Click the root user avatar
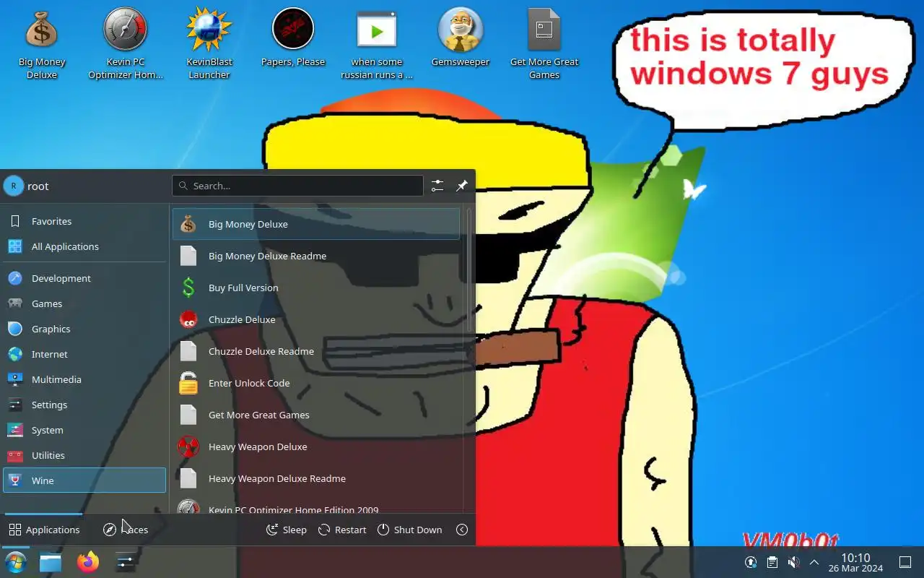 (x=14, y=186)
